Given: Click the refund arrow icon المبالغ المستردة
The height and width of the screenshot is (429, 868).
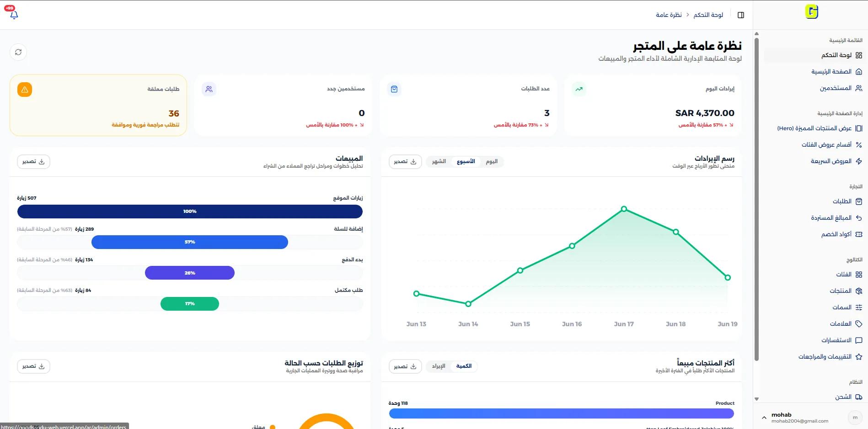Looking at the screenshot, I should click(859, 218).
